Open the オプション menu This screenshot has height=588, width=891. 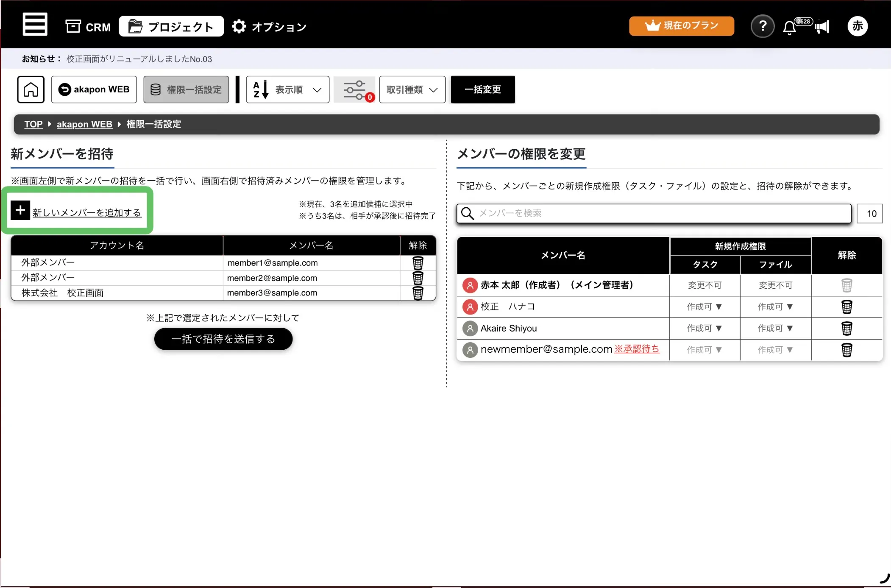pos(269,27)
